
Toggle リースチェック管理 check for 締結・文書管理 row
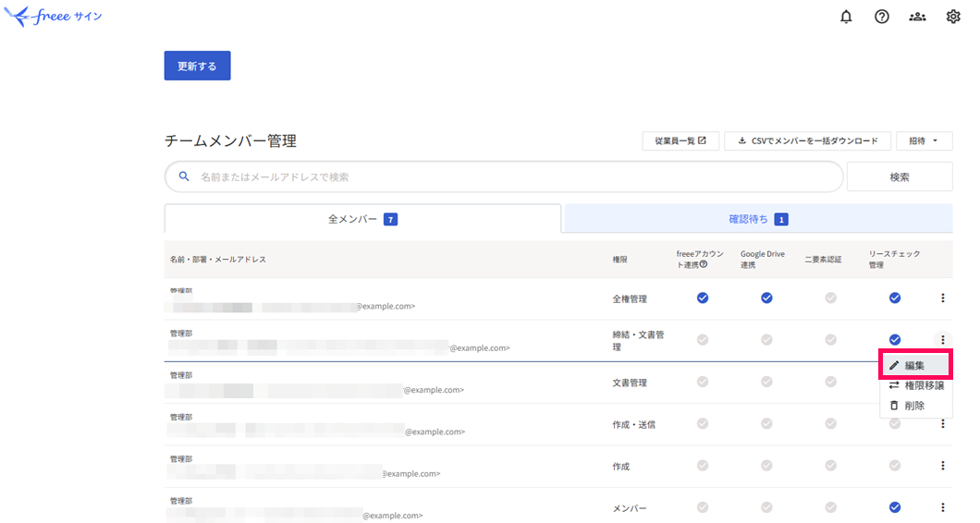tap(895, 340)
